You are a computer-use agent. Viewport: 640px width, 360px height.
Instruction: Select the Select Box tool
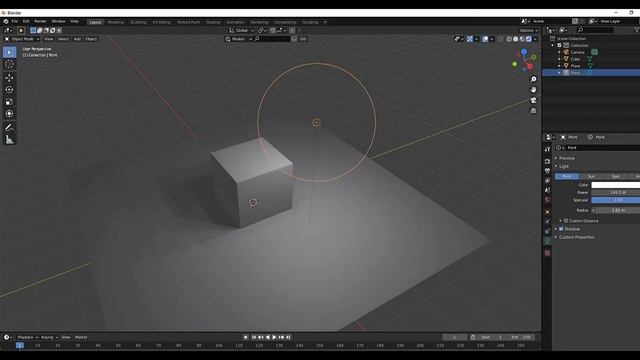click(9, 52)
